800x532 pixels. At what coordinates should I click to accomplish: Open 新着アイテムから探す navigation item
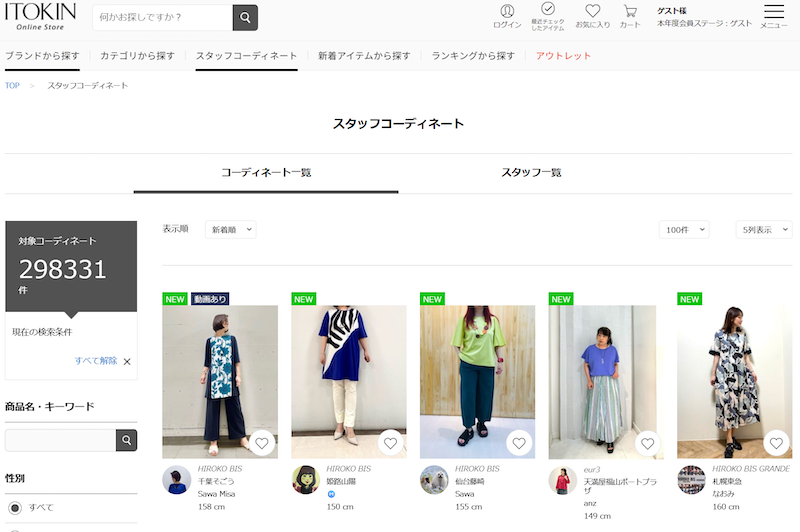[364, 56]
